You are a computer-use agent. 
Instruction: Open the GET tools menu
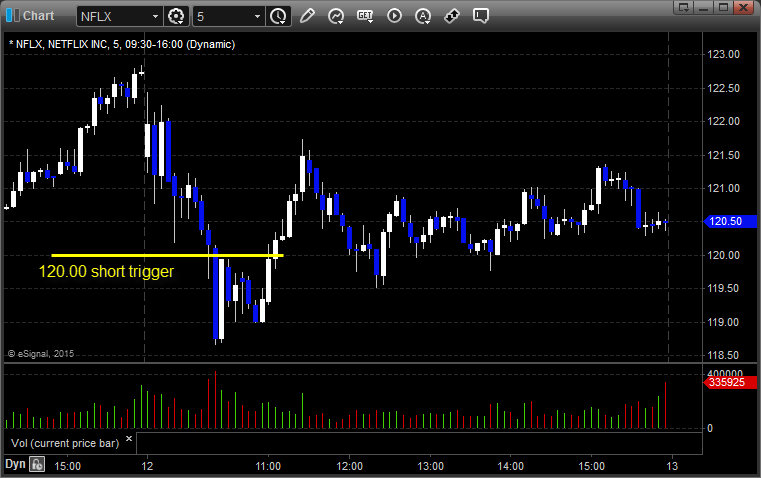pos(365,16)
